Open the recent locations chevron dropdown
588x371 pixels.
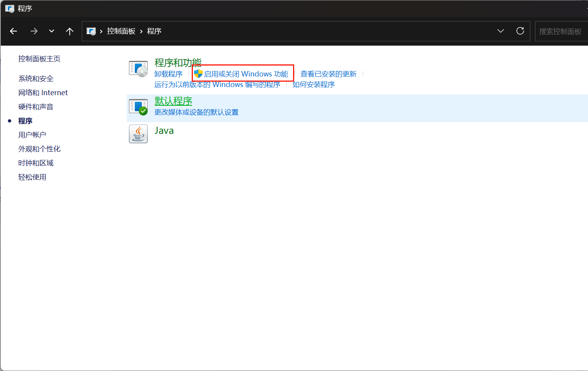coord(51,31)
